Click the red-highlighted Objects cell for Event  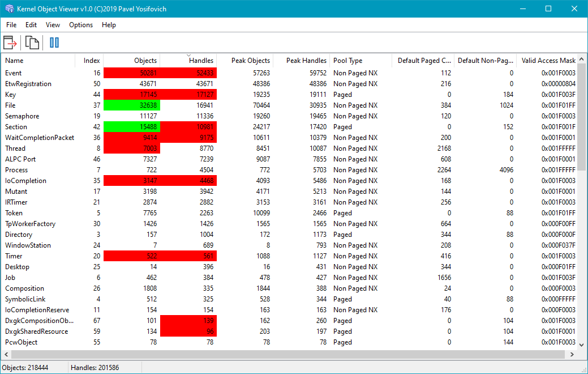132,73
